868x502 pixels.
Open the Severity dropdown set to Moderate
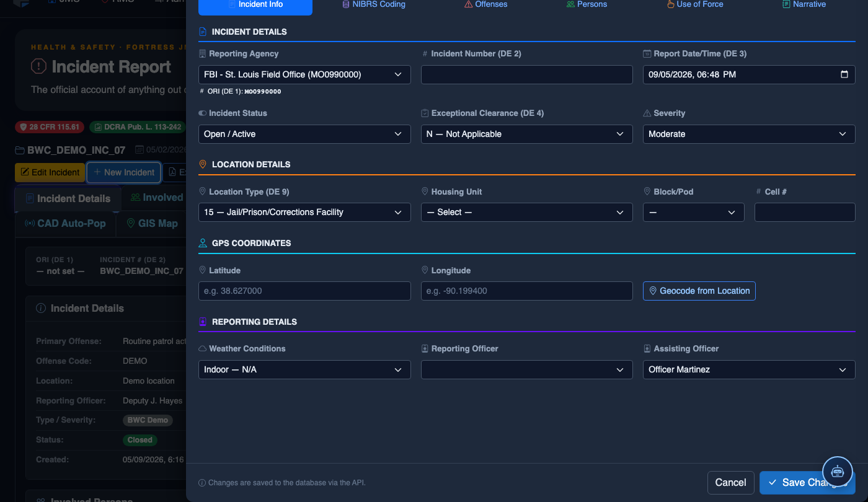point(749,134)
